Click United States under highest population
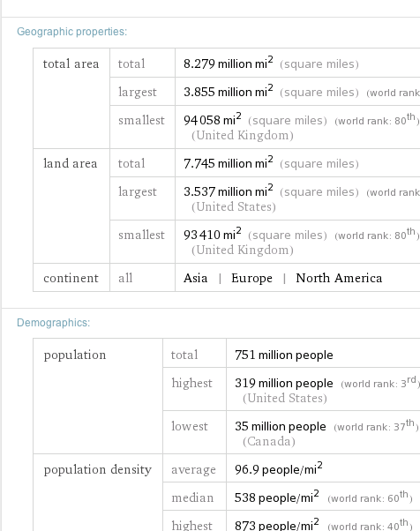 285,398
